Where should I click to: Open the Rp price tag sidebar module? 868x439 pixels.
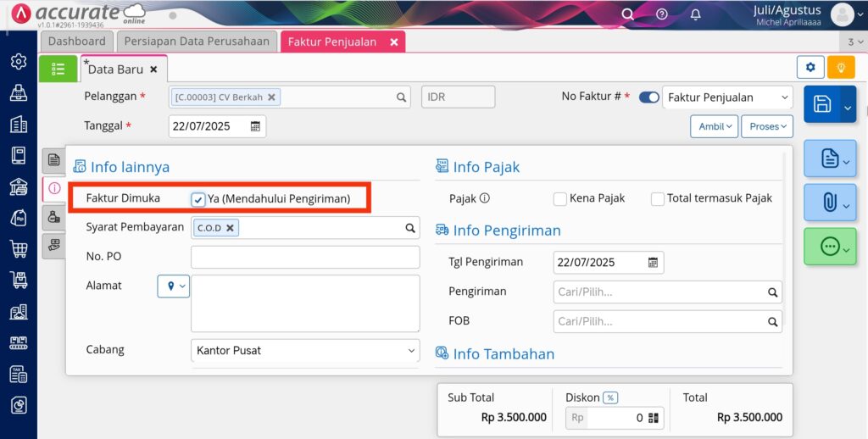pyautogui.click(x=19, y=218)
